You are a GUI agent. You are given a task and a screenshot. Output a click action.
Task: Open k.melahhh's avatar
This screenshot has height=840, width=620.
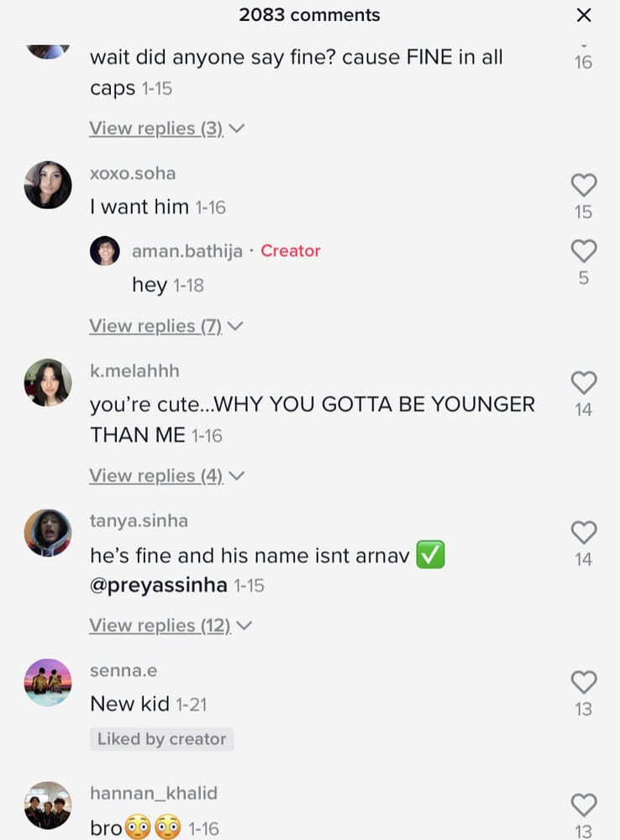(x=48, y=382)
